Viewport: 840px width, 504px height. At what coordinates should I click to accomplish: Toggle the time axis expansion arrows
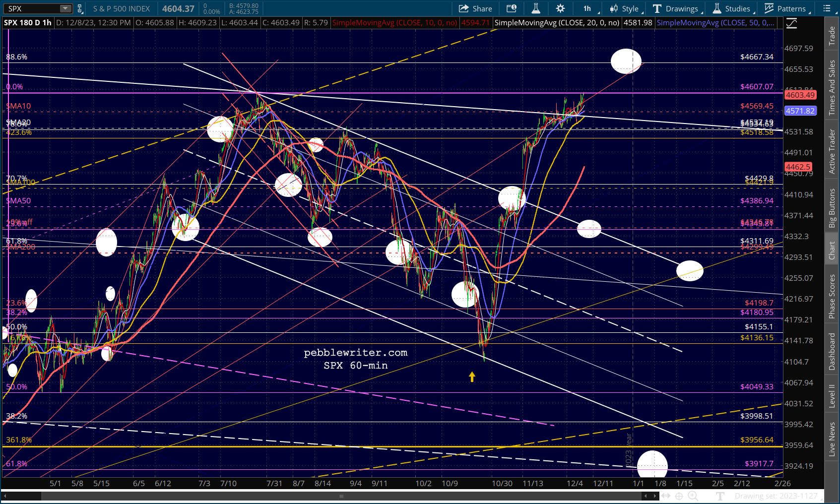[x=665, y=496]
